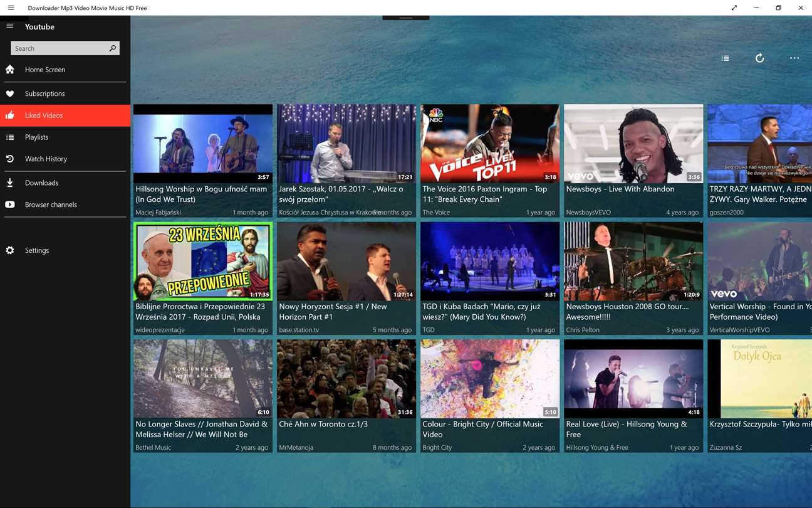812x508 pixels.
Task: Click the Subscriptions heart icon
Action: point(10,93)
